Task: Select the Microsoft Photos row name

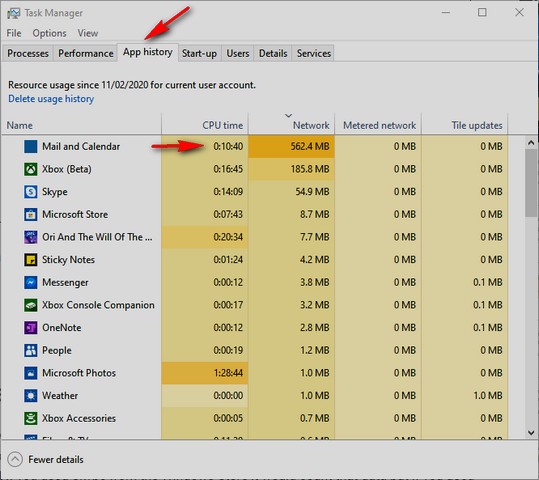Action: pos(79,373)
